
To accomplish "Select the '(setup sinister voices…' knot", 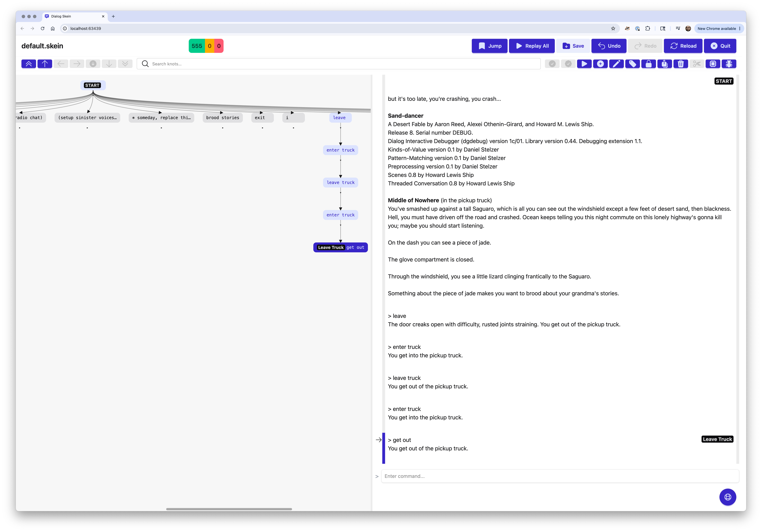I will pyautogui.click(x=87, y=118).
